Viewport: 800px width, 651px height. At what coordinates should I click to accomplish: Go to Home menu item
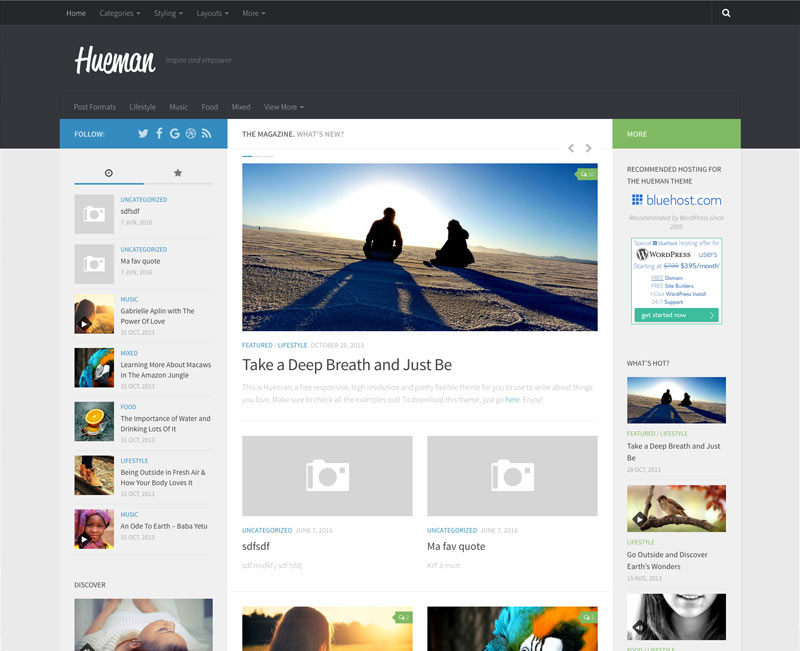point(76,13)
